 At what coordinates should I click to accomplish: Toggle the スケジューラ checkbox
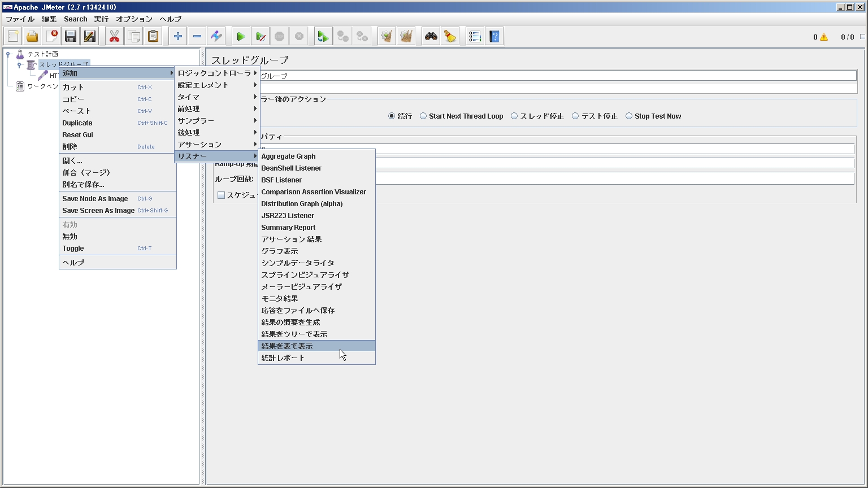click(222, 195)
